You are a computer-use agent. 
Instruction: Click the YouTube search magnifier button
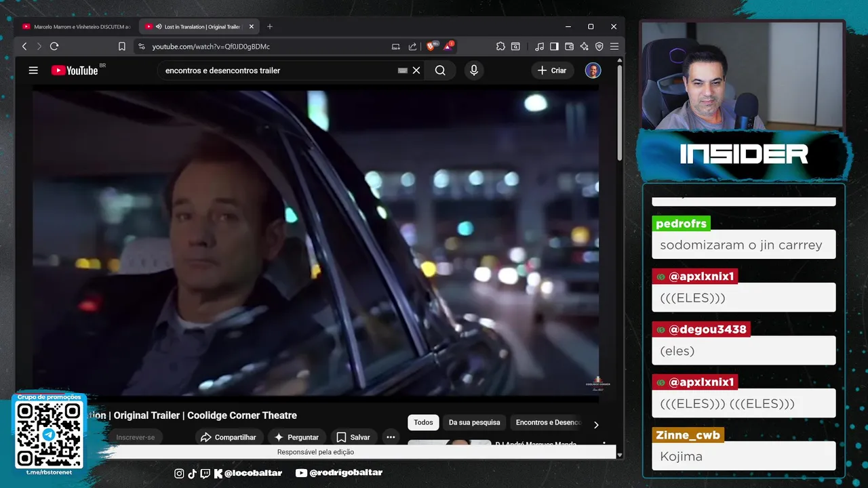(440, 70)
